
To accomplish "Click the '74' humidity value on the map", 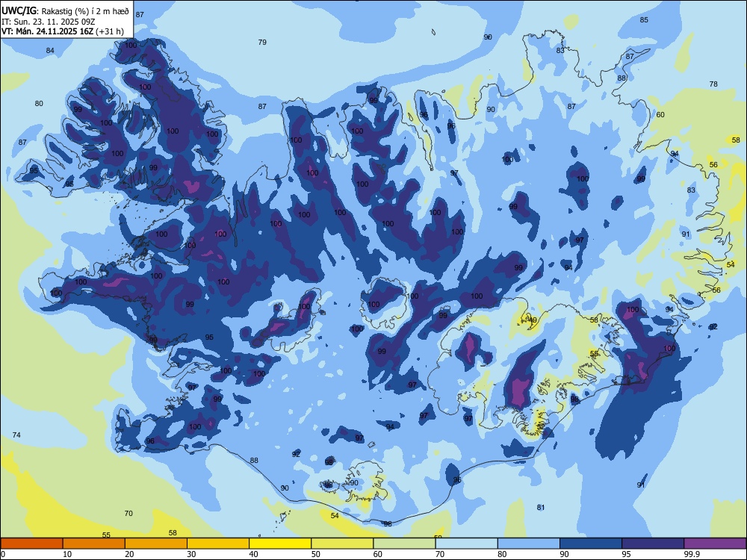I will pyautogui.click(x=16, y=435).
